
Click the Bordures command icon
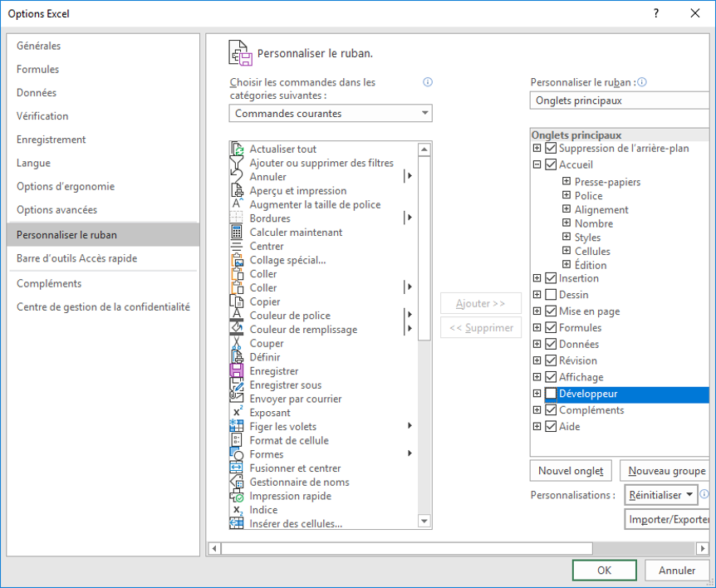point(237,218)
